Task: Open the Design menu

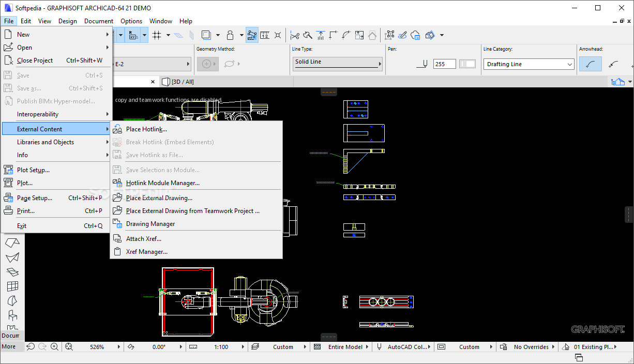Action: click(x=68, y=21)
